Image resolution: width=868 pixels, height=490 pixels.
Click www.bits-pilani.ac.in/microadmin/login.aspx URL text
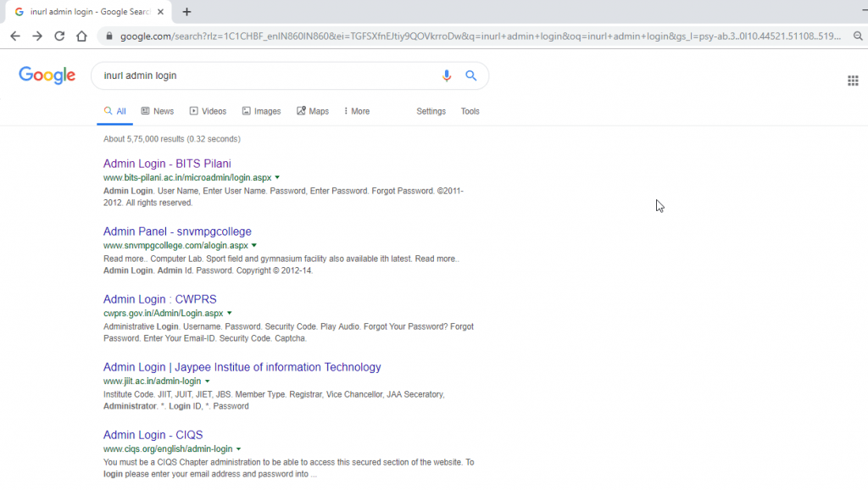pos(187,178)
